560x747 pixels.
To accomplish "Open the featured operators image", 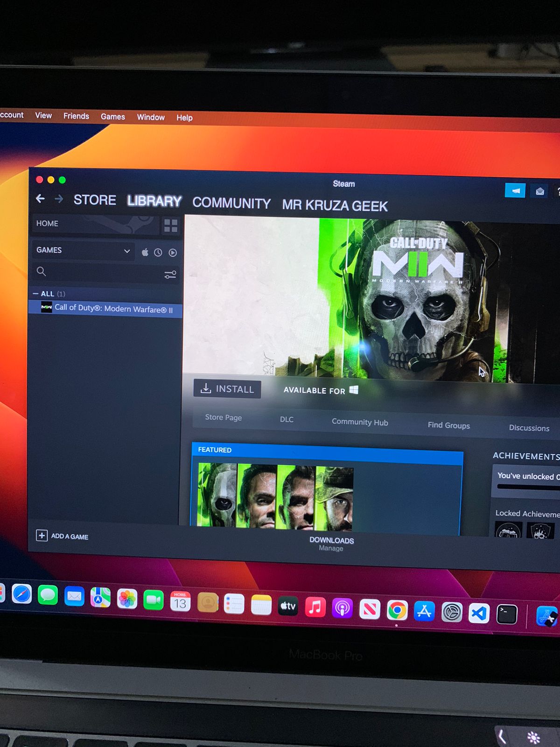I will [x=275, y=497].
